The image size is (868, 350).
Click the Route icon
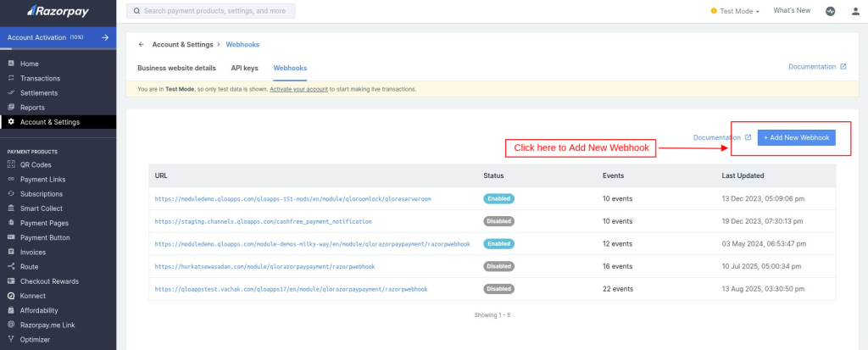coord(11,266)
